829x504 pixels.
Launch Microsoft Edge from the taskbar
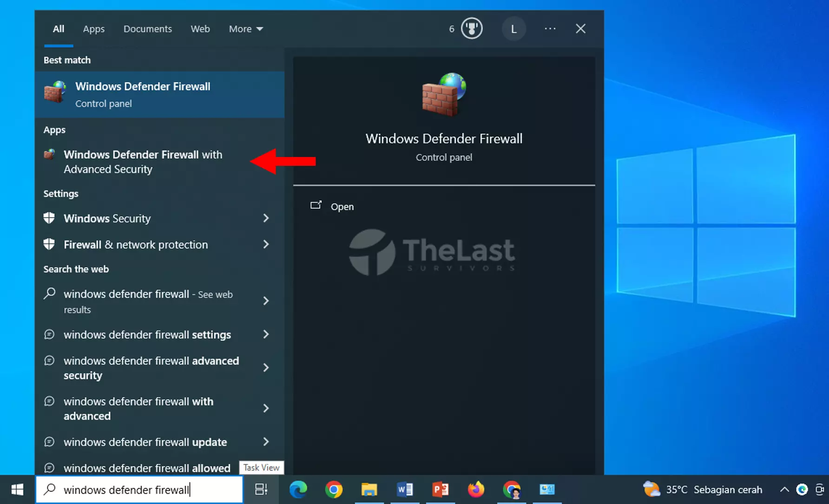click(x=298, y=490)
